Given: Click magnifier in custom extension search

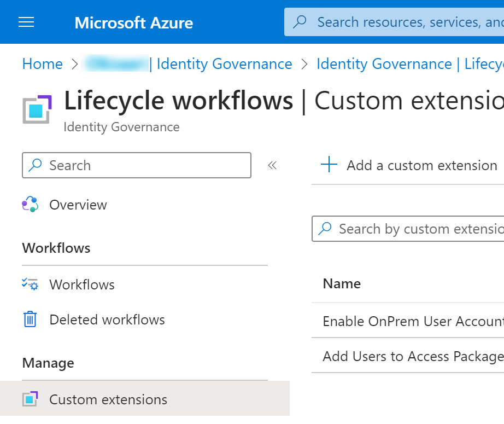Looking at the screenshot, I should click(x=325, y=229).
